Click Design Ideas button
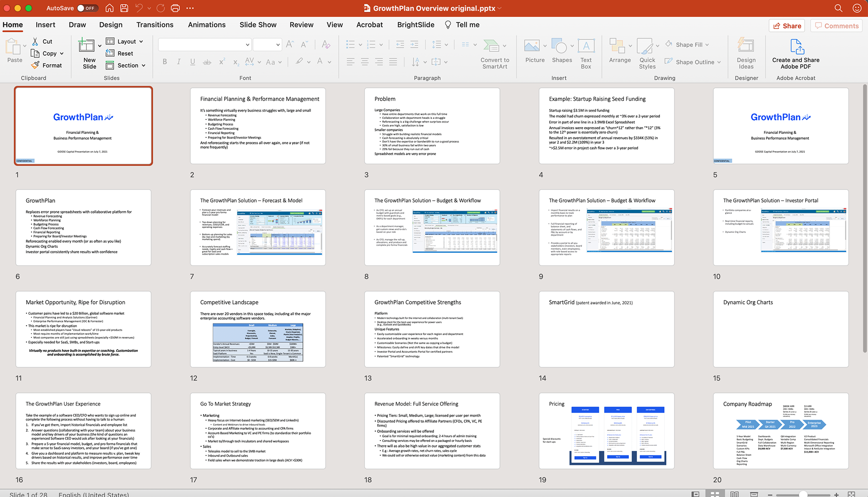The image size is (868, 497). [x=746, y=54]
